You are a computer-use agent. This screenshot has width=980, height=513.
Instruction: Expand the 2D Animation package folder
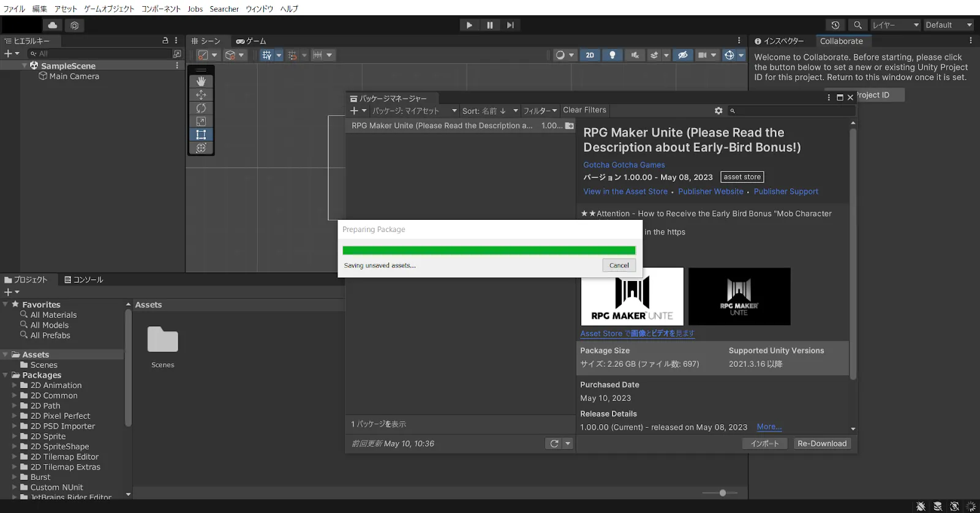pos(15,386)
